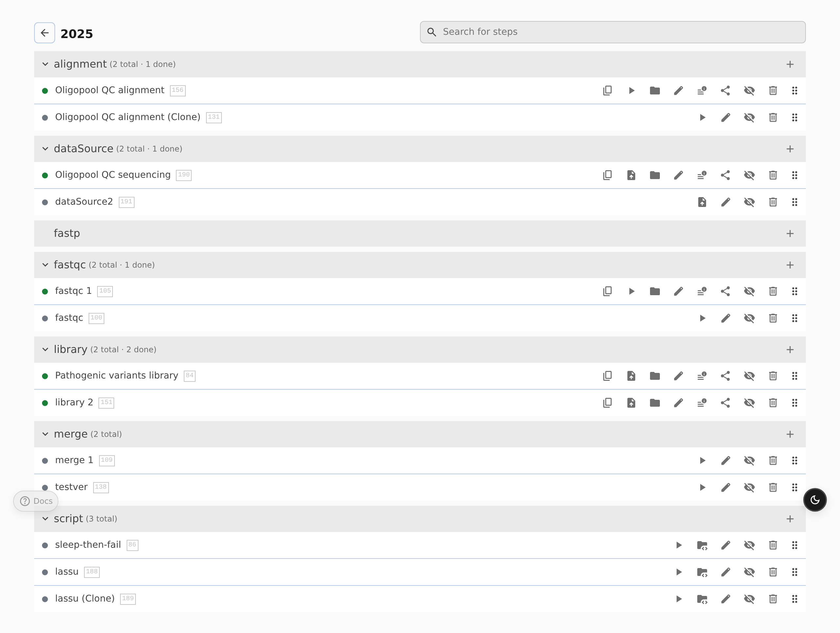840x633 pixels.
Task: Open logs for fastqc 1
Action: point(702,291)
